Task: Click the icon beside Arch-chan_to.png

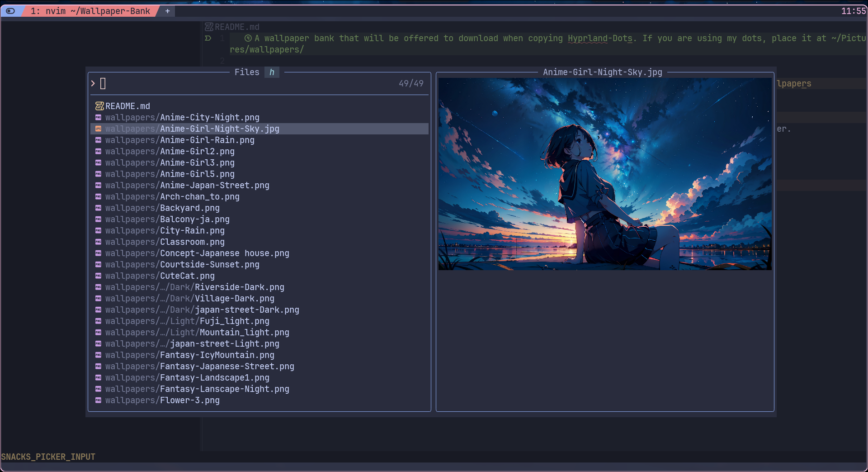Action: (98, 196)
